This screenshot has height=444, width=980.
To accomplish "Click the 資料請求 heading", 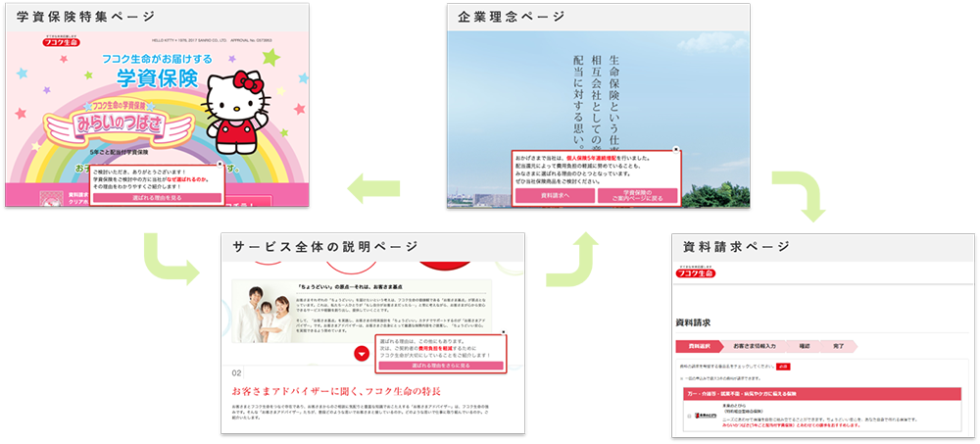I will [693, 322].
